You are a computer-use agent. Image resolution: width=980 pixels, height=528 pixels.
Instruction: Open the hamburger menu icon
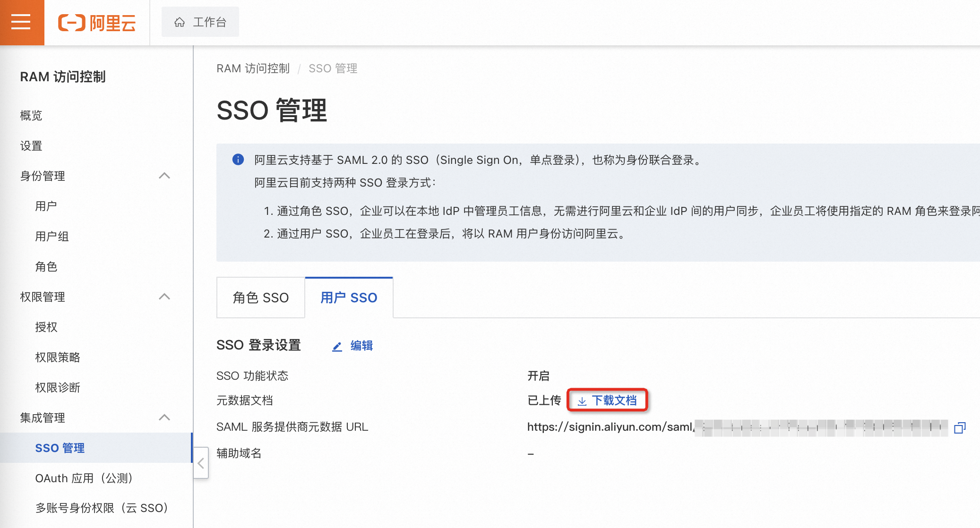[x=21, y=22]
